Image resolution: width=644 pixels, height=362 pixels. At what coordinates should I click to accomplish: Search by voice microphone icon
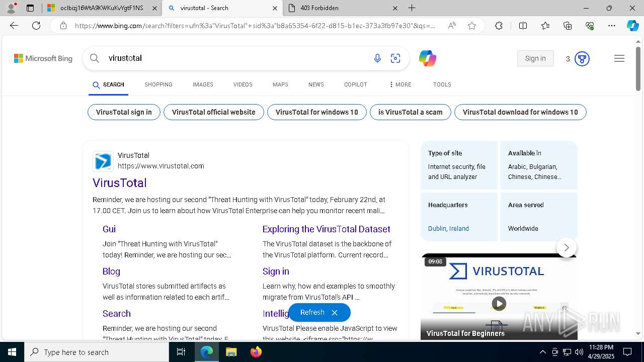click(x=377, y=58)
